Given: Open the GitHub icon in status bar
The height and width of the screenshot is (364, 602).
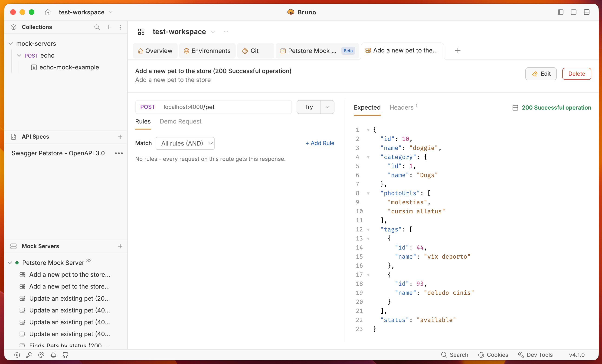Looking at the screenshot, I should (x=65, y=355).
